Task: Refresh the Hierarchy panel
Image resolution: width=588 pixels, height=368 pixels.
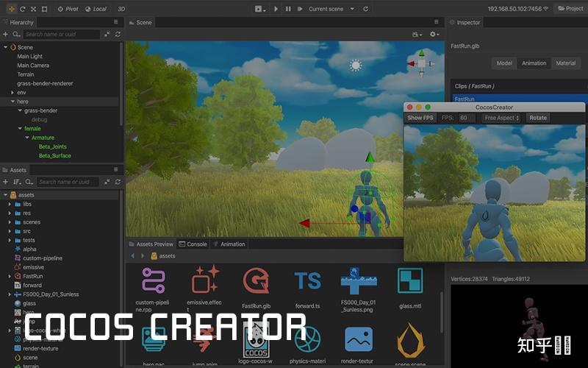Action: click(118, 34)
